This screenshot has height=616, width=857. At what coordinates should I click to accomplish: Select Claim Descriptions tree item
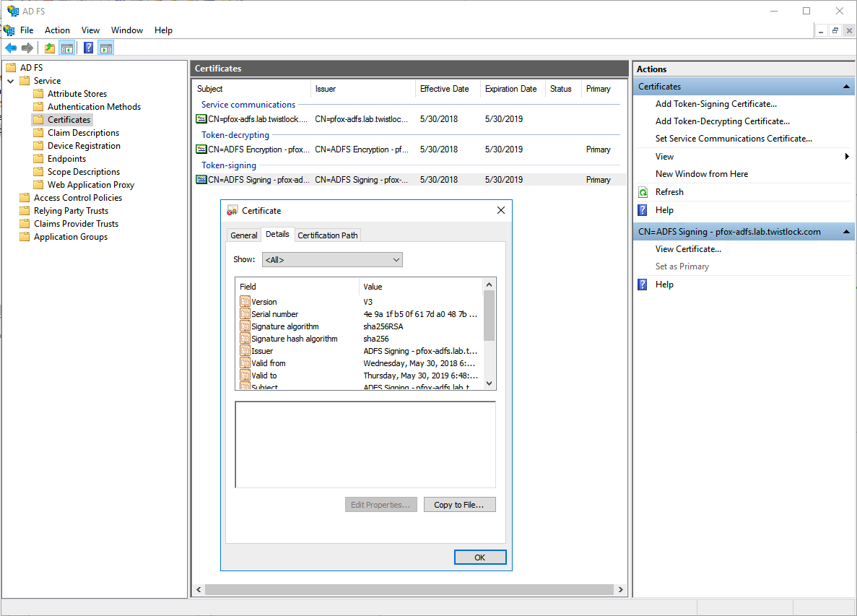point(83,133)
